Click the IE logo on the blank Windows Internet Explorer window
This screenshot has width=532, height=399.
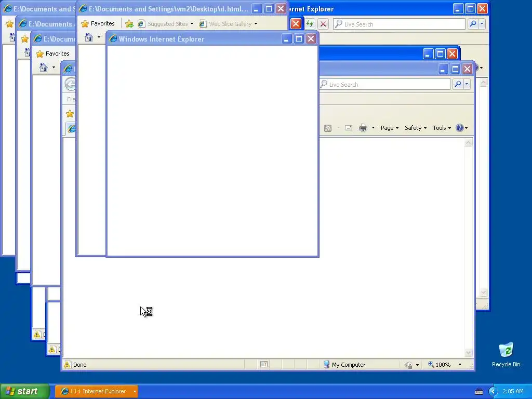[113, 39]
